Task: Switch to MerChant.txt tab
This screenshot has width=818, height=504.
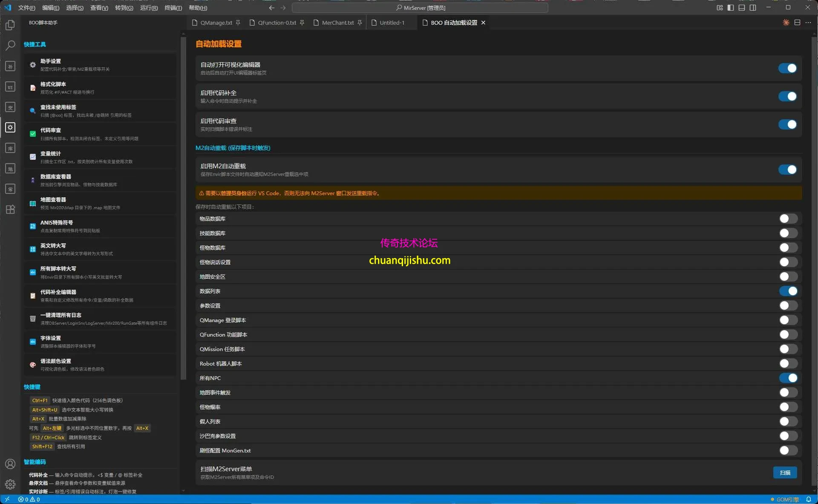Action: click(337, 23)
